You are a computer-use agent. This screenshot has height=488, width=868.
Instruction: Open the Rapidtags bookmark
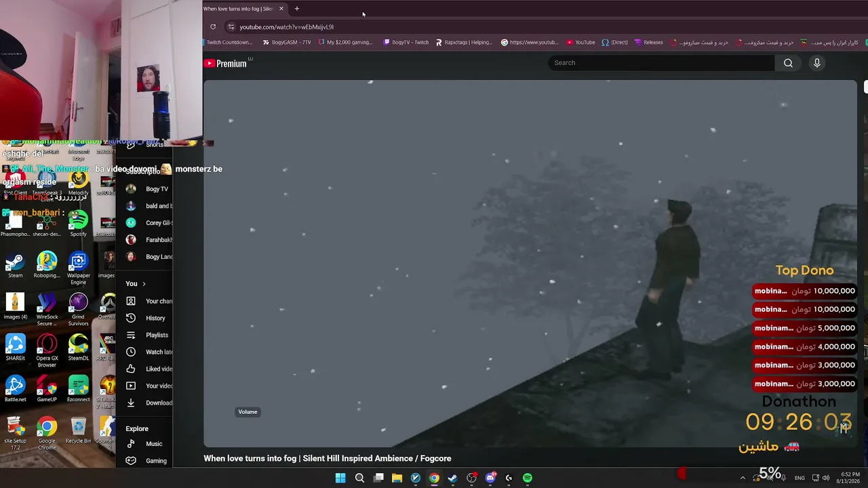464,42
